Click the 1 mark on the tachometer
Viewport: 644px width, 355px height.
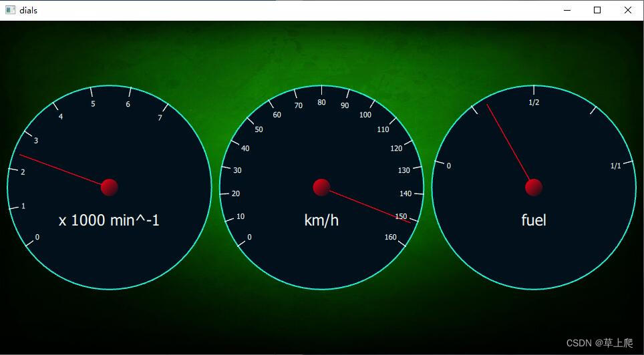tap(23, 206)
